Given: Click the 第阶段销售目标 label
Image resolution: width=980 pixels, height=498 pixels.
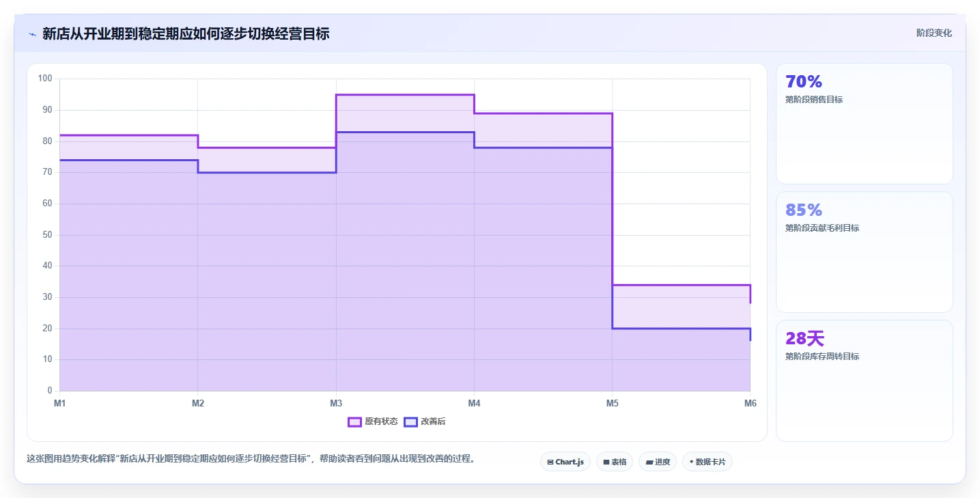Looking at the screenshot, I should (814, 100).
